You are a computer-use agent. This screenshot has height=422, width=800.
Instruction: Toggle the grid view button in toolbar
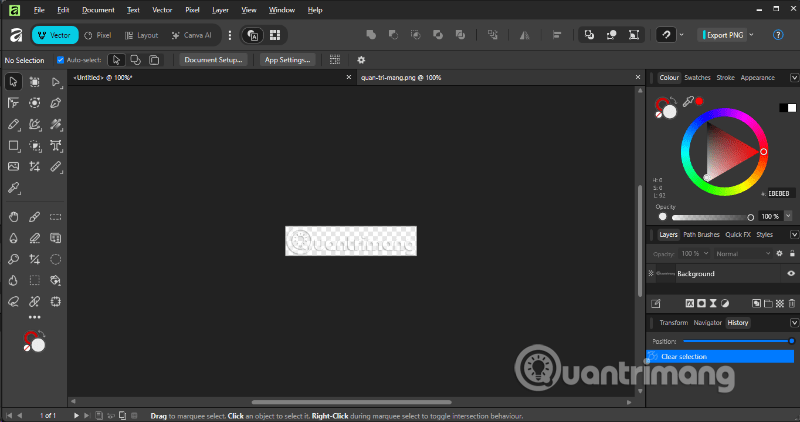(275, 35)
